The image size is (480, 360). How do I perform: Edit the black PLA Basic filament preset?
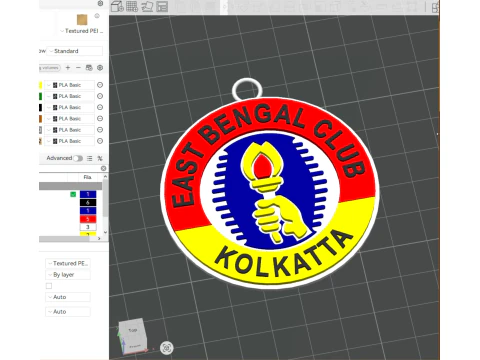tap(100, 107)
